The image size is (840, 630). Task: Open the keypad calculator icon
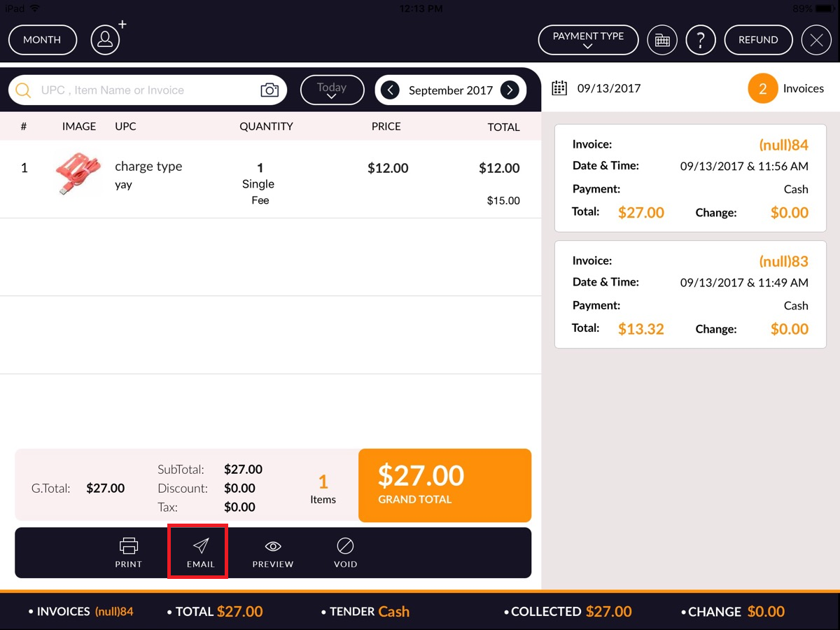pyautogui.click(x=662, y=40)
